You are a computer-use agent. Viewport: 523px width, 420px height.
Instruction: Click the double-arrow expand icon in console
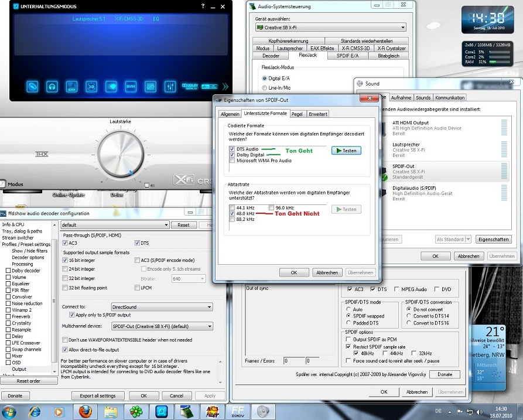click(225, 87)
